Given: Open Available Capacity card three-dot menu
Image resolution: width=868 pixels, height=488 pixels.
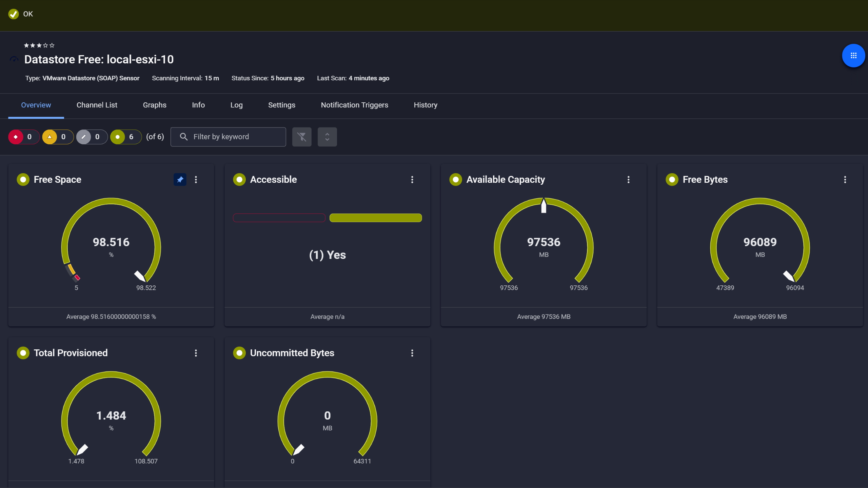Looking at the screenshot, I should (629, 179).
